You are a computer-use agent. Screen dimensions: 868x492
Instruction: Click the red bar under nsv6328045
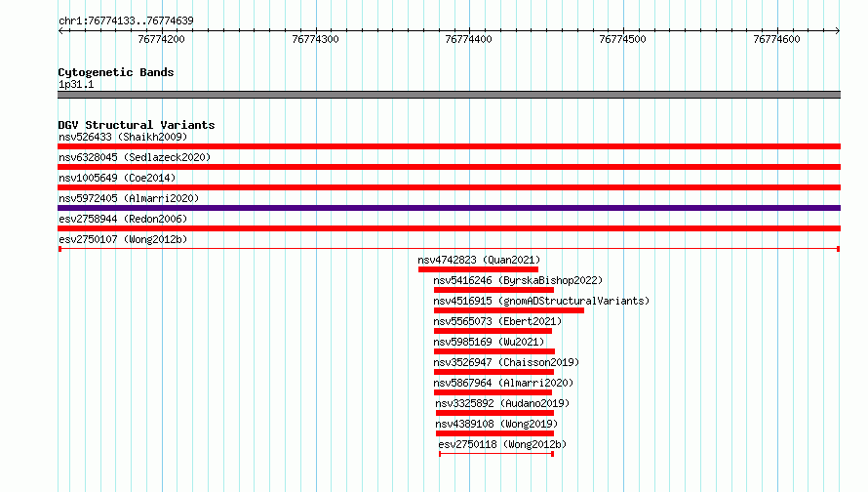coord(449,167)
